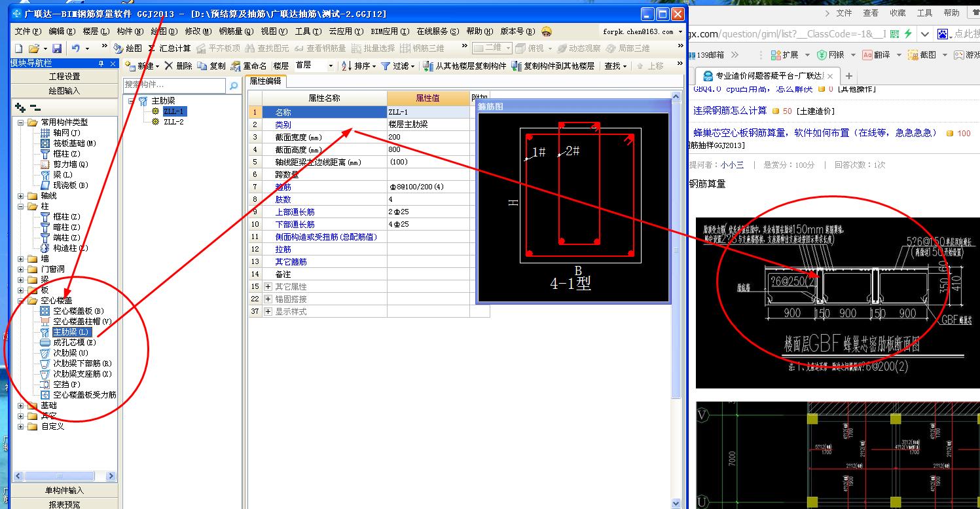This screenshot has width=980, height=509.
Task: Click 从其他楼层复制构件 button
Action: [x=465, y=66]
